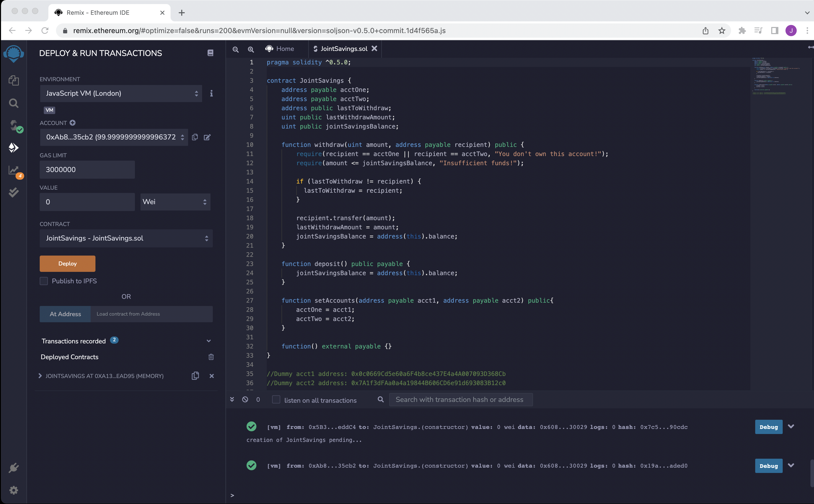
Task: Open the unit testing checkmark icon
Action: (x=14, y=192)
